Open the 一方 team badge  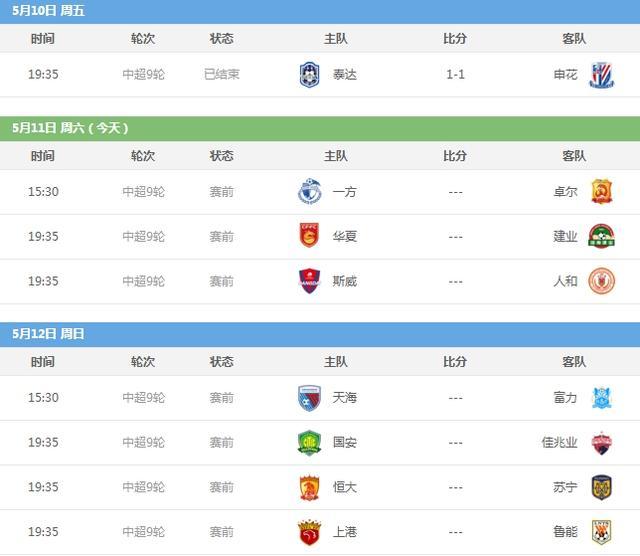click(x=309, y=191)
